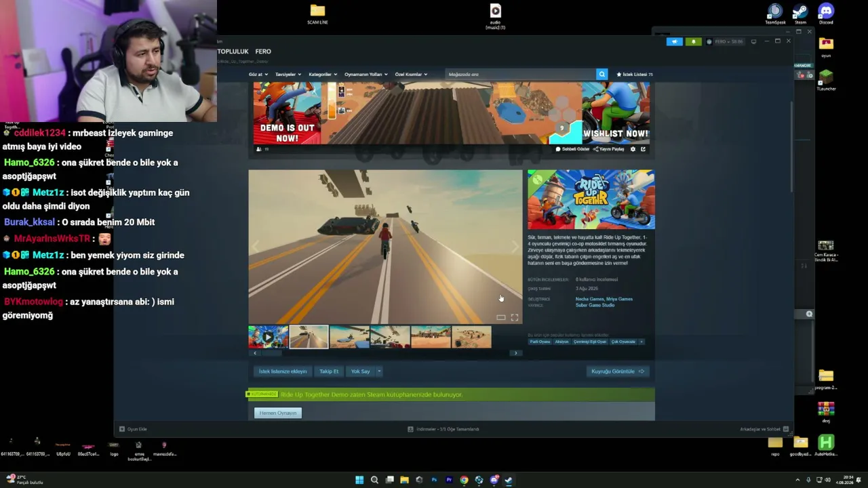Open İndirmeler downloads status in Steam
The width and height of the screenshot is (868, 488).
[443, 429]
